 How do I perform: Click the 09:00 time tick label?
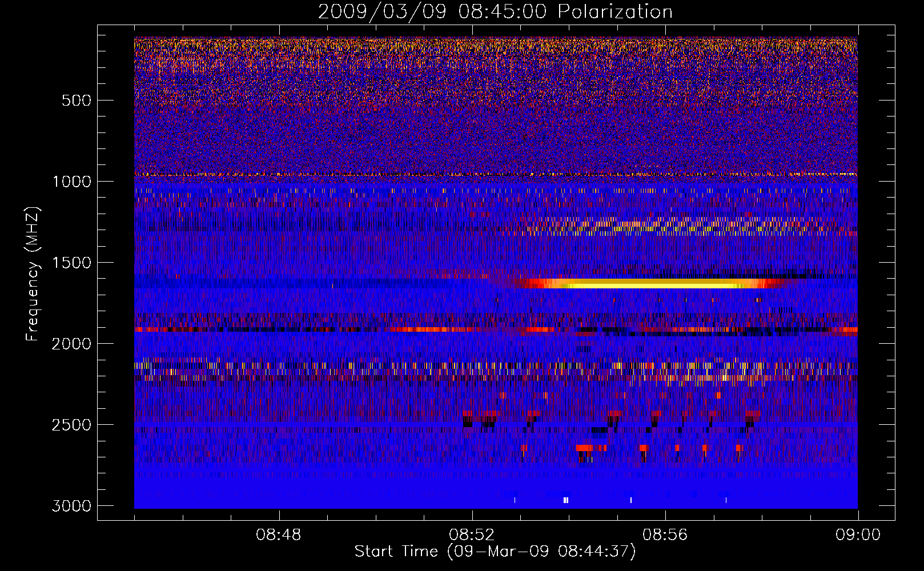tap(858, 535)
